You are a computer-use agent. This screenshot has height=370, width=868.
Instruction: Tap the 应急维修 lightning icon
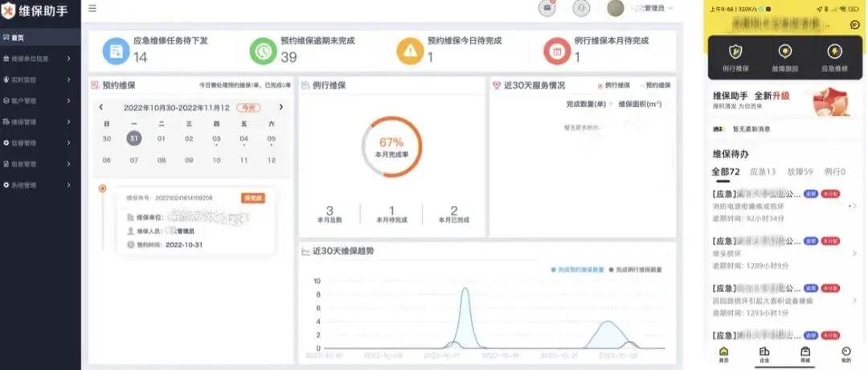point(833,53)
